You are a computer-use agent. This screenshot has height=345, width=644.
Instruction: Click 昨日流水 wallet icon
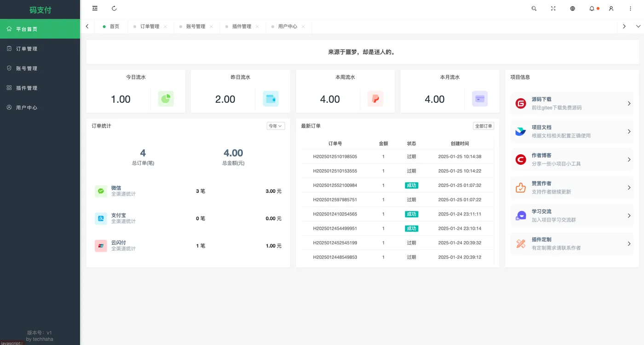(x=270, y=99)
